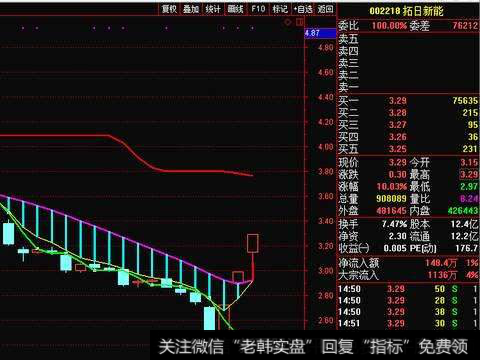Viewport: 480px width, 360px height.
Task: Click 委差 value 76212
Action: pos(465,26)
